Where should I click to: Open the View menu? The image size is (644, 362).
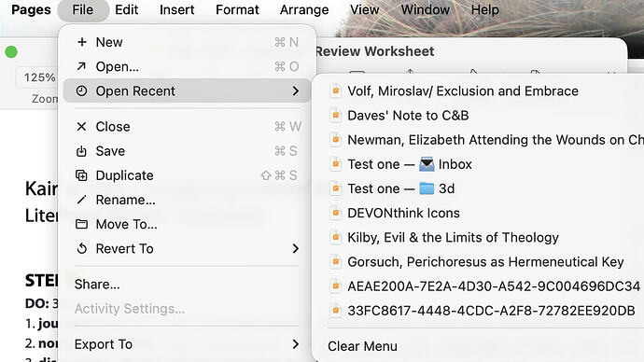[x=365, y=9]
